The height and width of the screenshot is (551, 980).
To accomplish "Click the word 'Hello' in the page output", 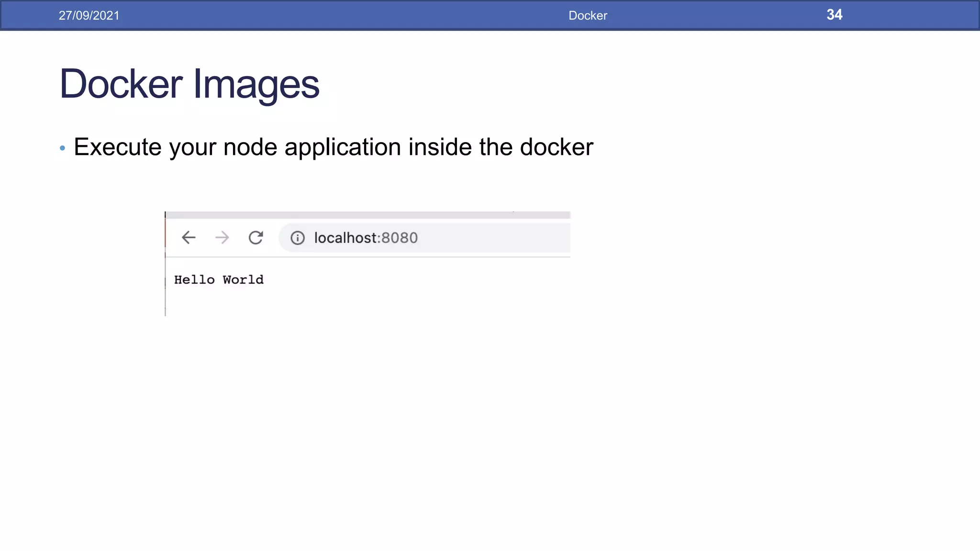I will [x=194, y=280].
